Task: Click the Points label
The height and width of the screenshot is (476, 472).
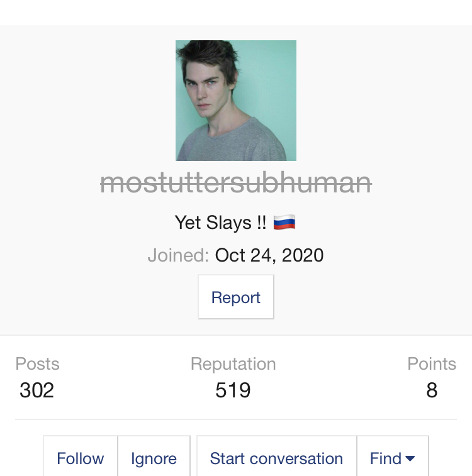Action: pos(432,363)
